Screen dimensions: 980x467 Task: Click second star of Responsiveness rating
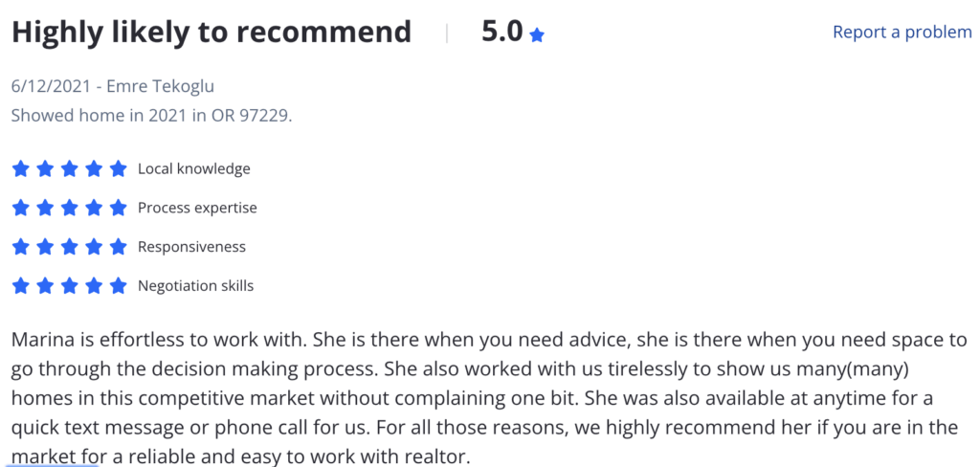coord(45,247)
